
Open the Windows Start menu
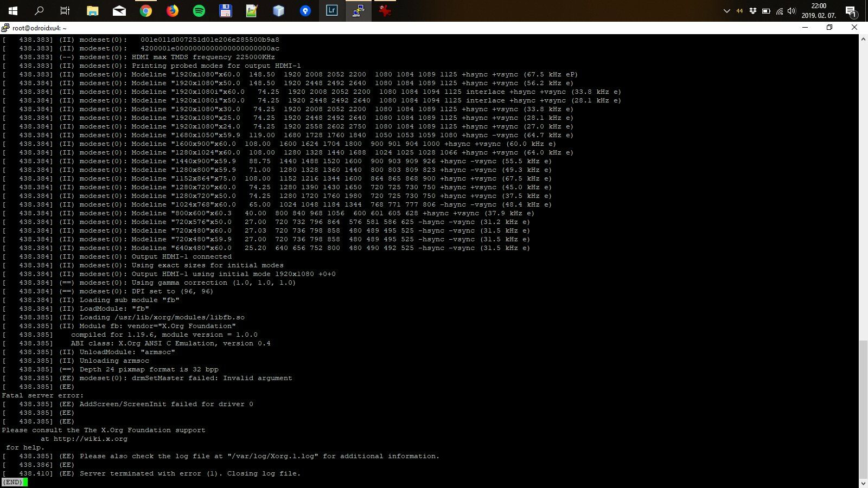coord(13,11)
